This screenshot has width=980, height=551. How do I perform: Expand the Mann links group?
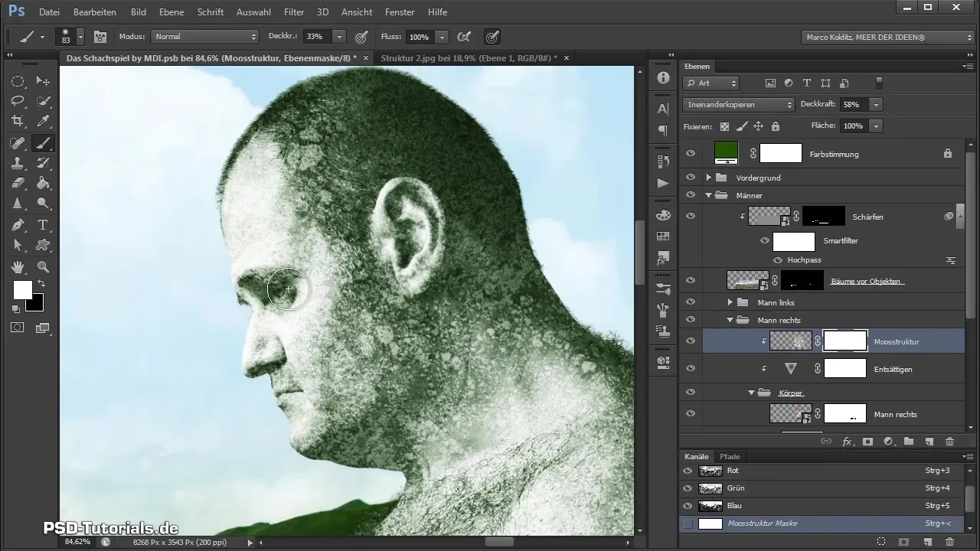730,302
